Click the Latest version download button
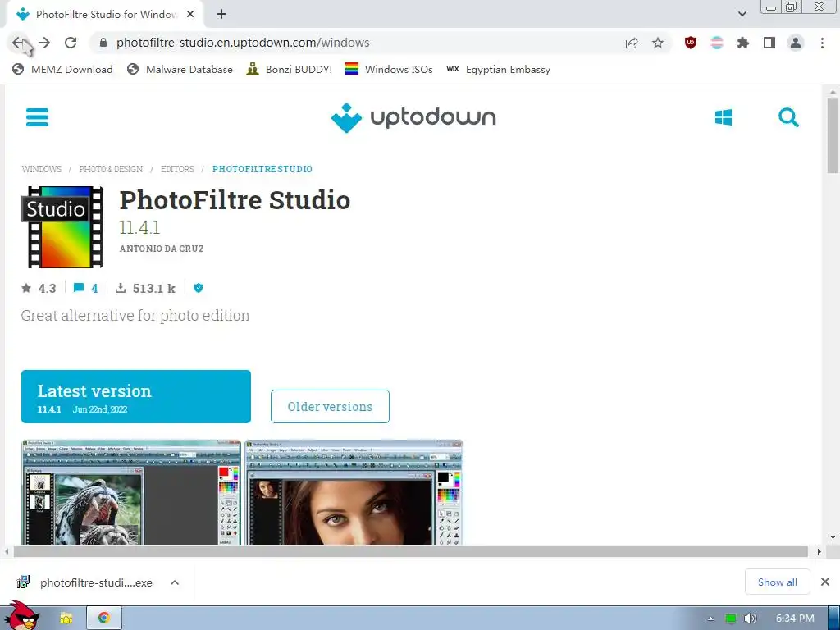840x630 pixels. (136, 396)
